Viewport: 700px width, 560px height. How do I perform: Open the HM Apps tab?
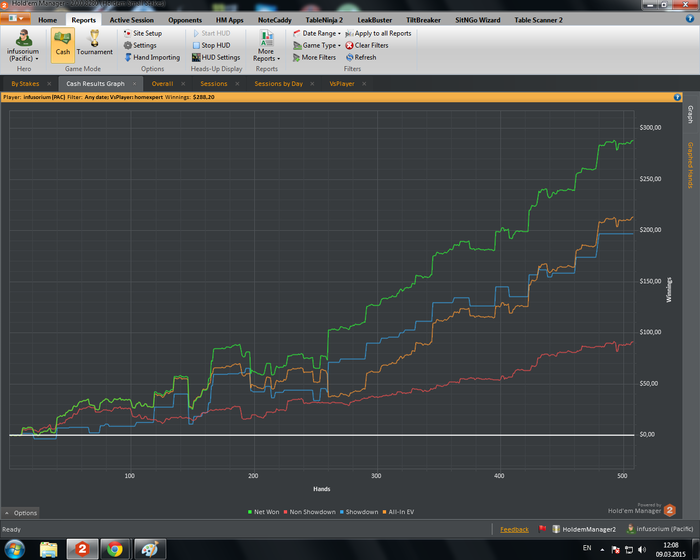click(x=229, y=20)
